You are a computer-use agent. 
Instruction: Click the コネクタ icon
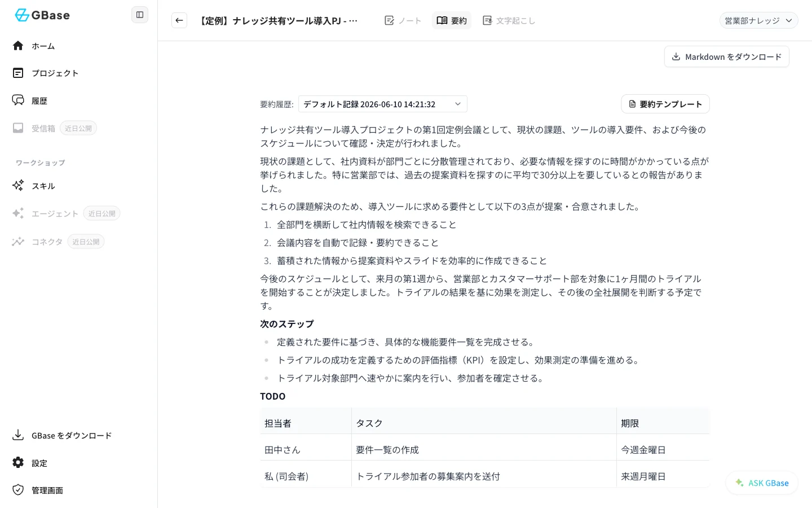[x=18, y=242]
